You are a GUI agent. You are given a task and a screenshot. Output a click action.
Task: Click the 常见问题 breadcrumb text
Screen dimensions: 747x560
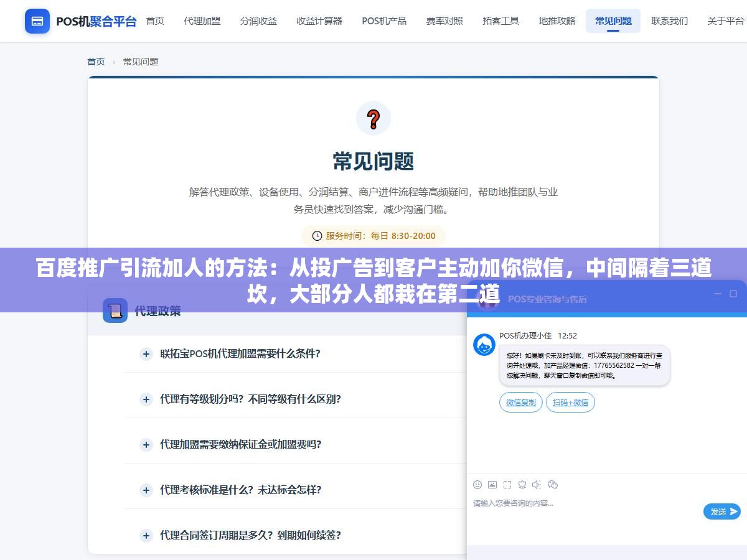click(141, 62)
